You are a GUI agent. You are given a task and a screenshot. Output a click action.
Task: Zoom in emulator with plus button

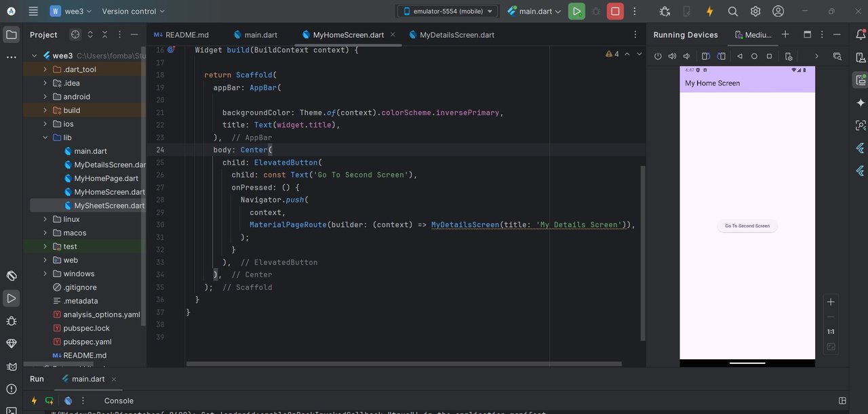(831, 302)
